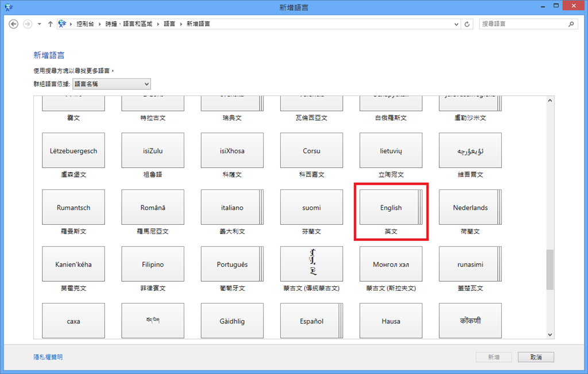Go up one level with up arrow
The image size is (588, 374).
(x=51, y=24)
